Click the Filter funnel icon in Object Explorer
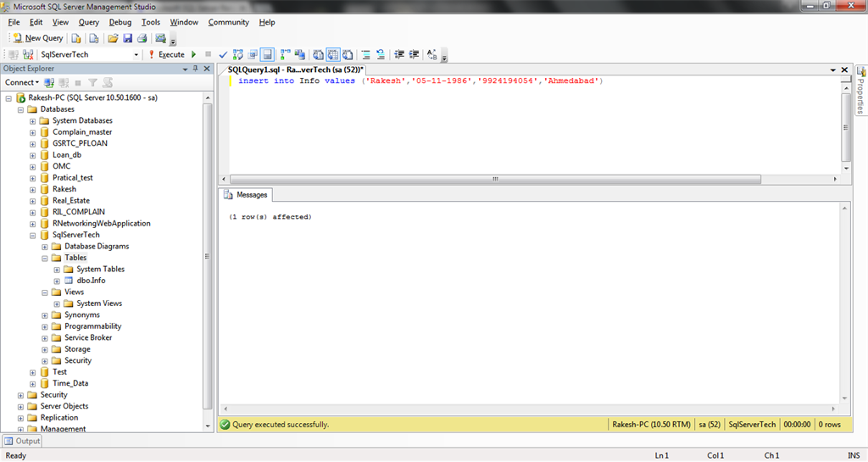This screenshot has height=462, width=868. click(93, 83)
